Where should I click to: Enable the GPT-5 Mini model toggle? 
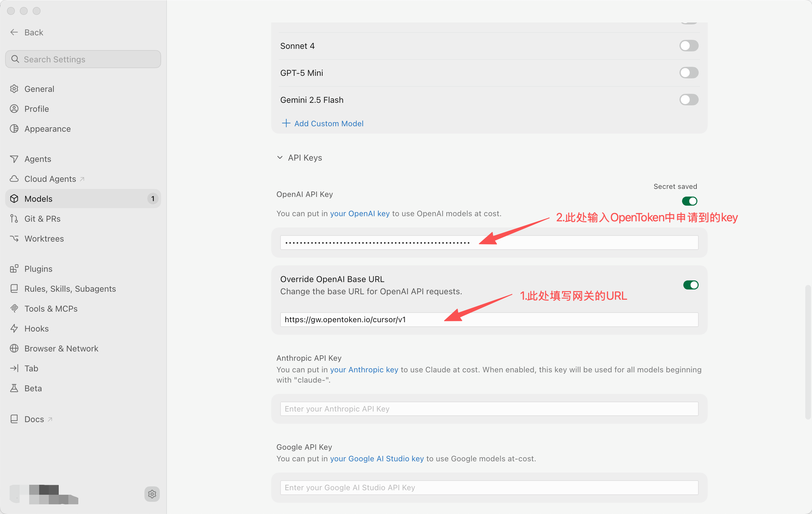[688, 73]
